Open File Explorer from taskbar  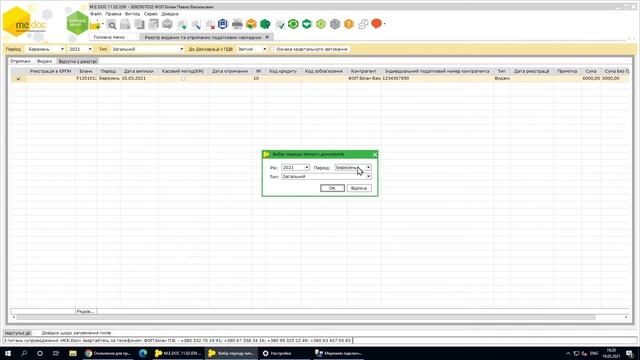click(x=73, y=353)
